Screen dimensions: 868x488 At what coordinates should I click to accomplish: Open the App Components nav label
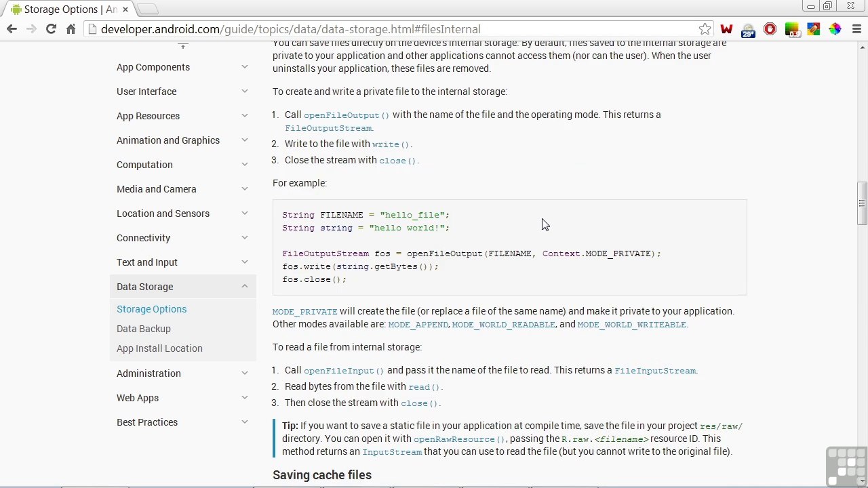click(153, 67)
